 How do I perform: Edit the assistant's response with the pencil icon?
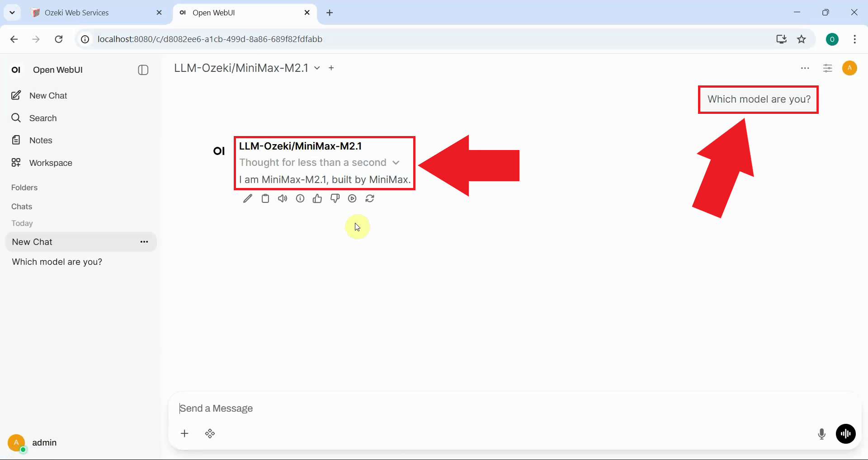247,198
